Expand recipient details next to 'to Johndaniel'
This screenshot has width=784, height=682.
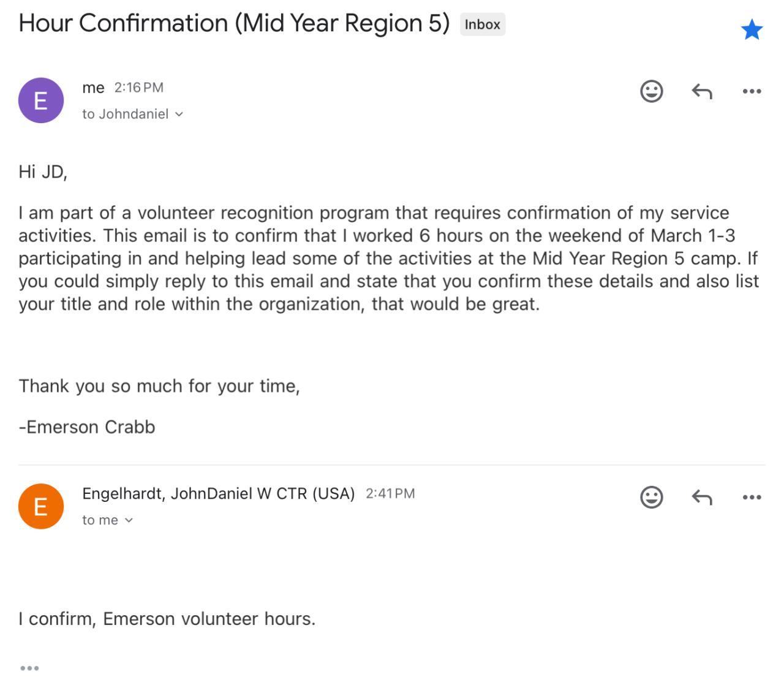tap(179, 115)
